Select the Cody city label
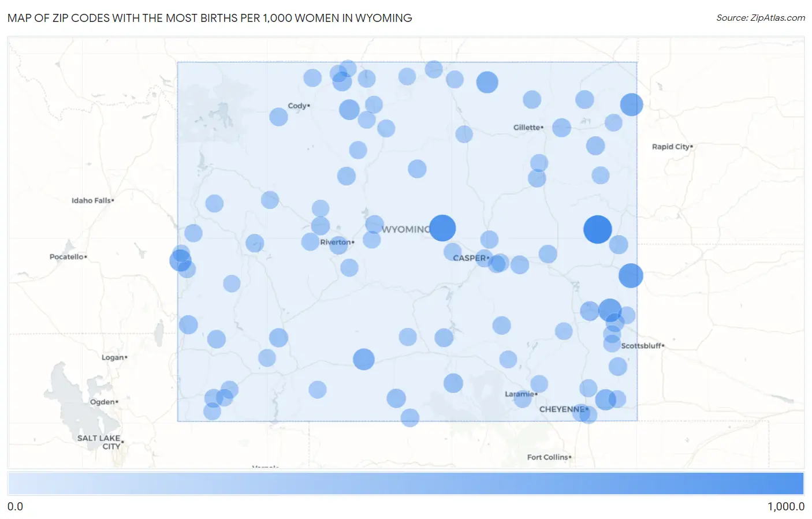Image resolution: width=812 pixels, height=519 pixels. pos(297,106)
